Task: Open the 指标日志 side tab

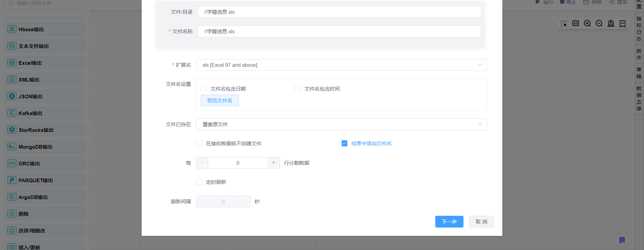Action: click(639, 29)
